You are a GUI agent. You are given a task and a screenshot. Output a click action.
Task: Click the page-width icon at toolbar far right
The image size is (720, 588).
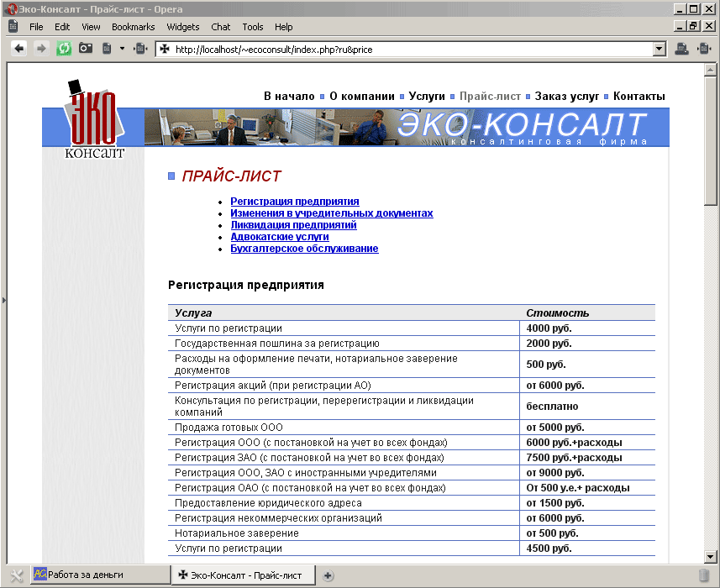(x=704, y=48)
